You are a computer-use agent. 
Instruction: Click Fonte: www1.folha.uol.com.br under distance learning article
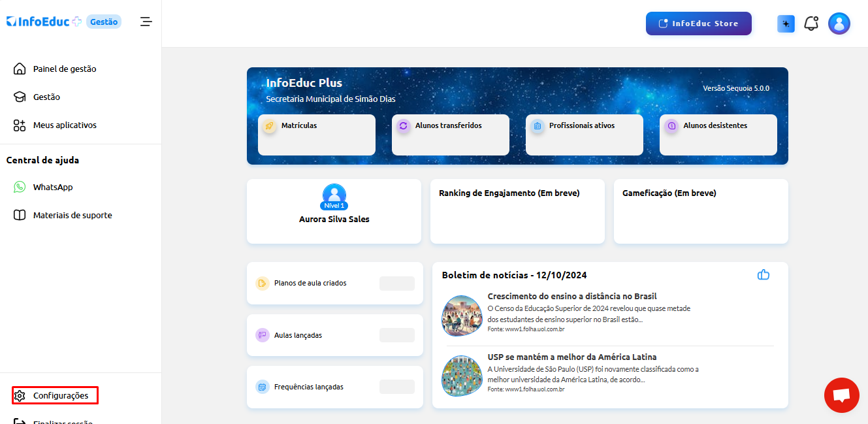coord(526,329)
